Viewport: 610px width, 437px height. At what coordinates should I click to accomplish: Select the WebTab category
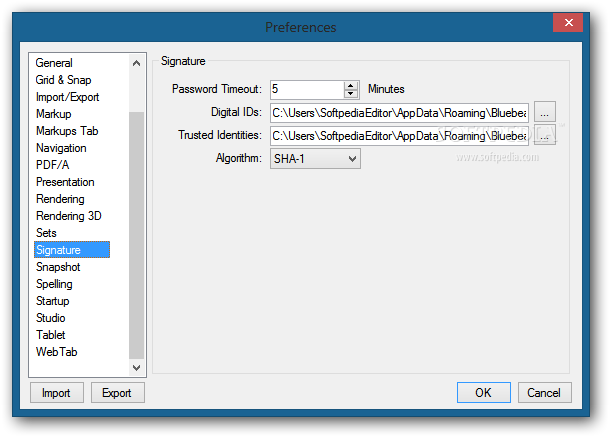click(x=56, y=352)
